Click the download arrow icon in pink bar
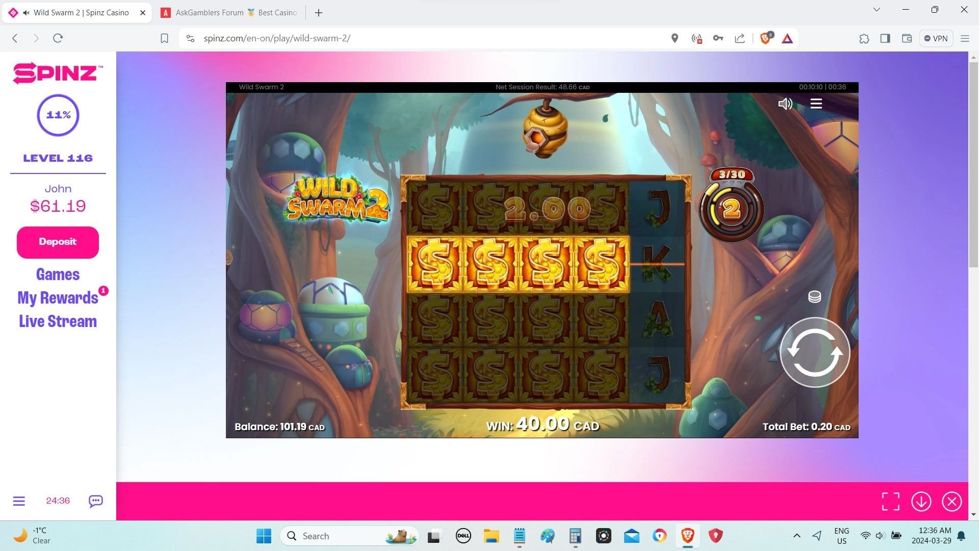 [x=921, y=501]
